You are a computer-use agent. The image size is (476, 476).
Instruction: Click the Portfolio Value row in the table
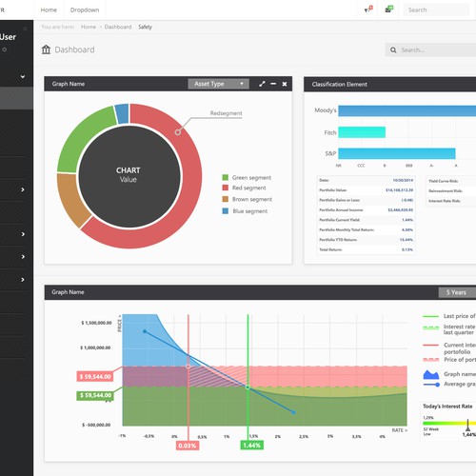click(366, 190)
